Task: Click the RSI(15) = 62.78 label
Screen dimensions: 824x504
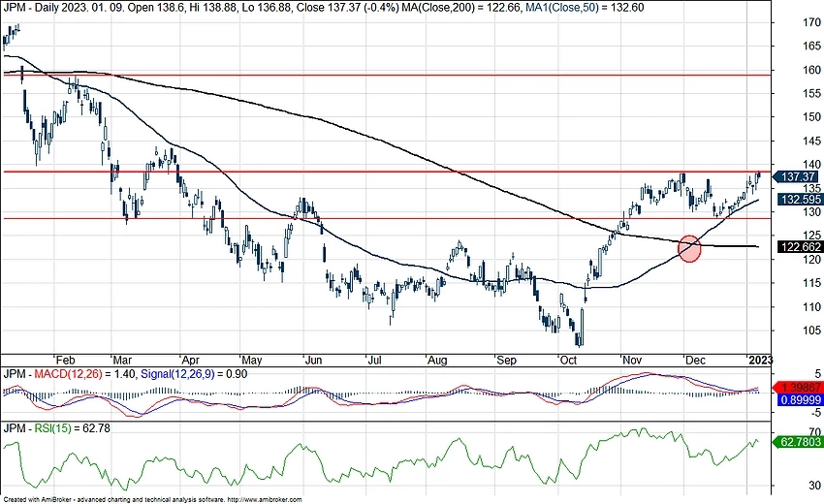Action: point(73,428)
